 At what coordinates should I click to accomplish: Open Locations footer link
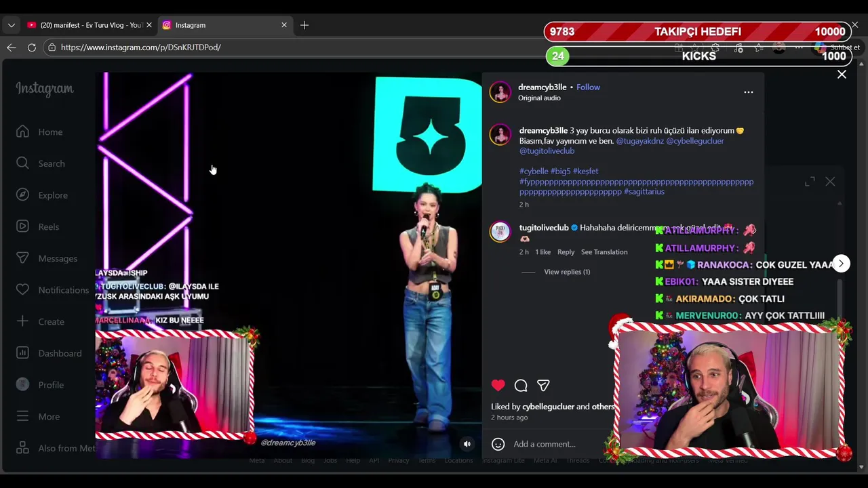tap(458, 461)
